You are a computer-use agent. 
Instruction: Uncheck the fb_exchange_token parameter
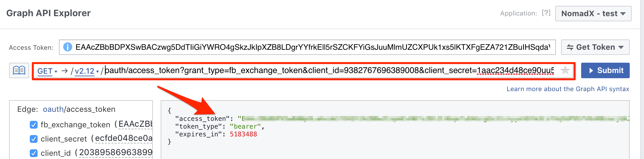(34, 125)
